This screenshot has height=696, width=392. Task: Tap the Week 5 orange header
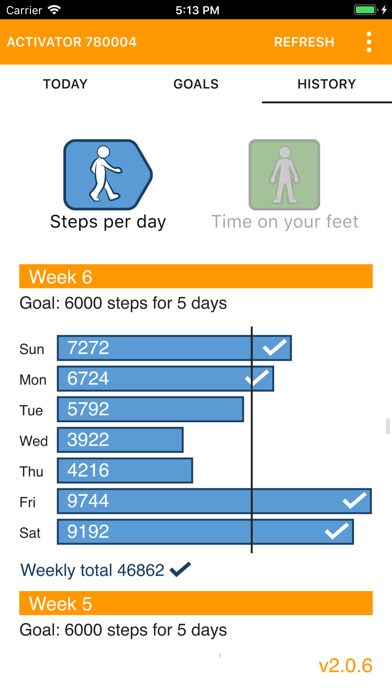[196, 603]
